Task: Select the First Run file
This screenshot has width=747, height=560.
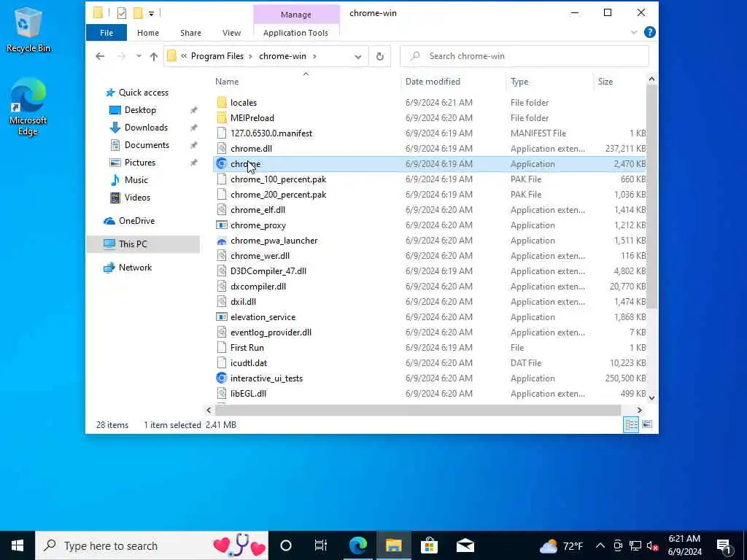Action: pyautogui.click(x=247, y=348)
